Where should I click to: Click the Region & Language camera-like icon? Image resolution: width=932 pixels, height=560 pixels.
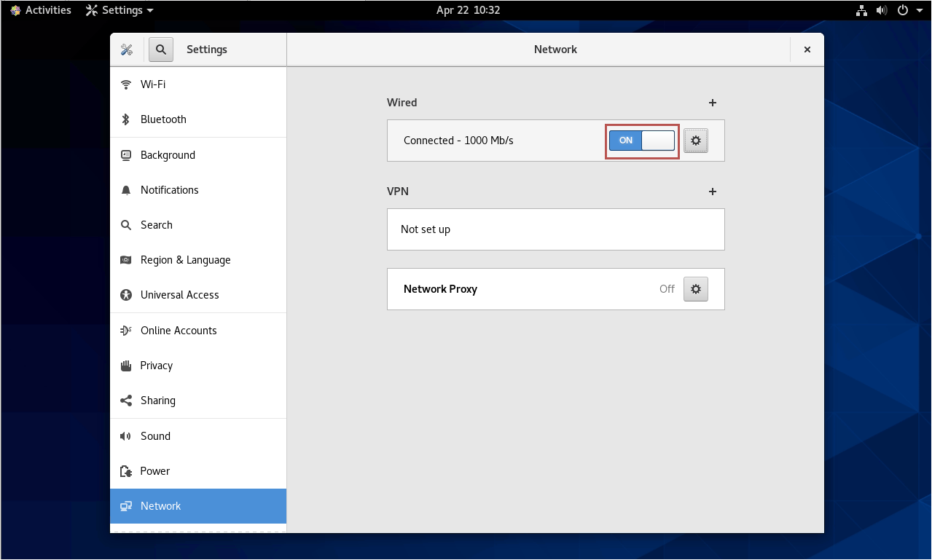pyautogui.click(x=126, y=260)
